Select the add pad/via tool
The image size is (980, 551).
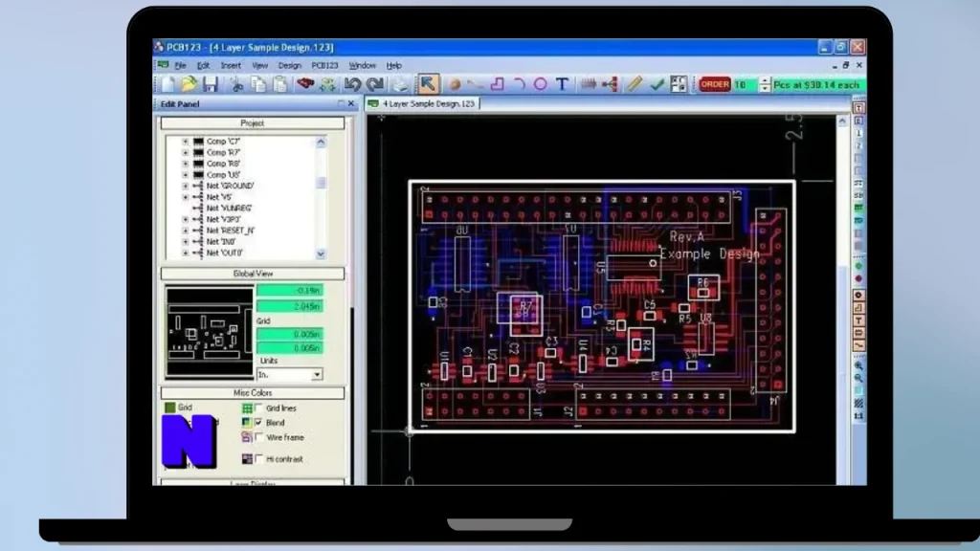455,84
